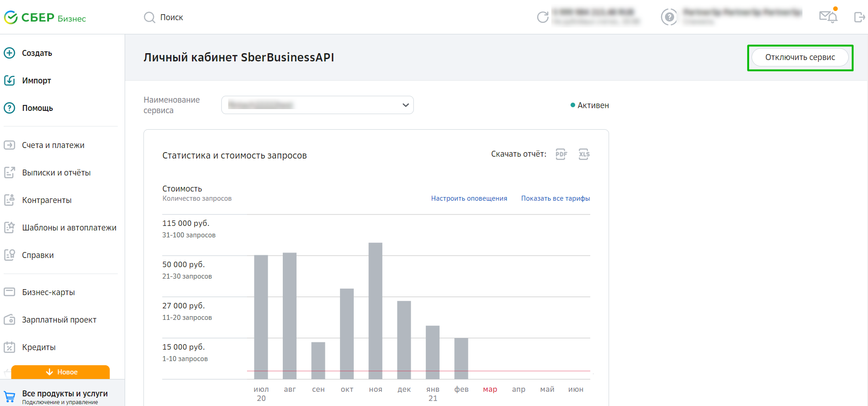Click the Выписки и отчёты icon

point(10,173)
